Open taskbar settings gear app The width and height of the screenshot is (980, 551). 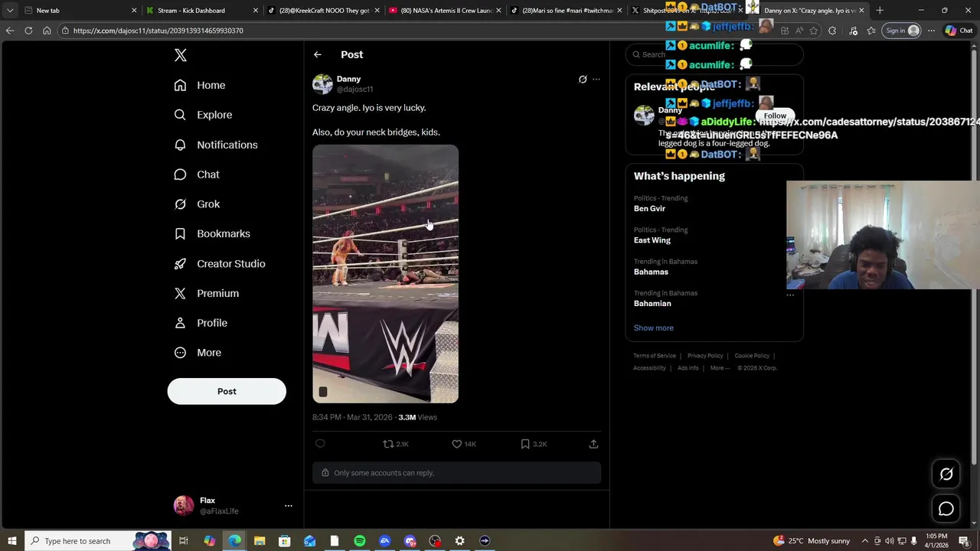point(459,541)
